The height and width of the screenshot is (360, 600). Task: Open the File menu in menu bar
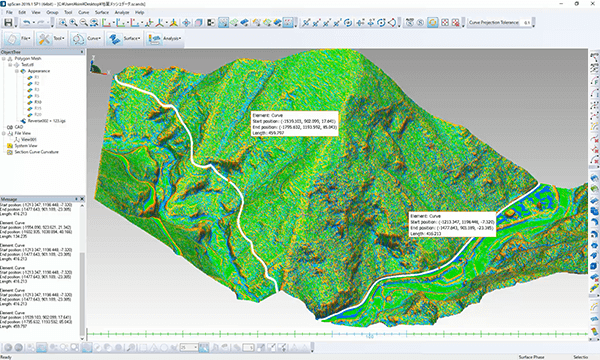(x=9, y=12)
